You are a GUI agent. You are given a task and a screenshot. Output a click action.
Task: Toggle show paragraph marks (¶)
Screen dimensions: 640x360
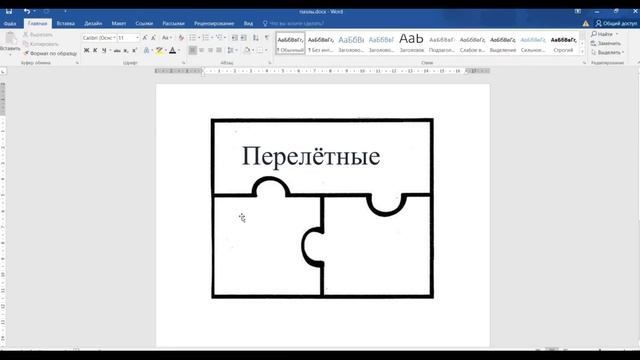(267, 38)
